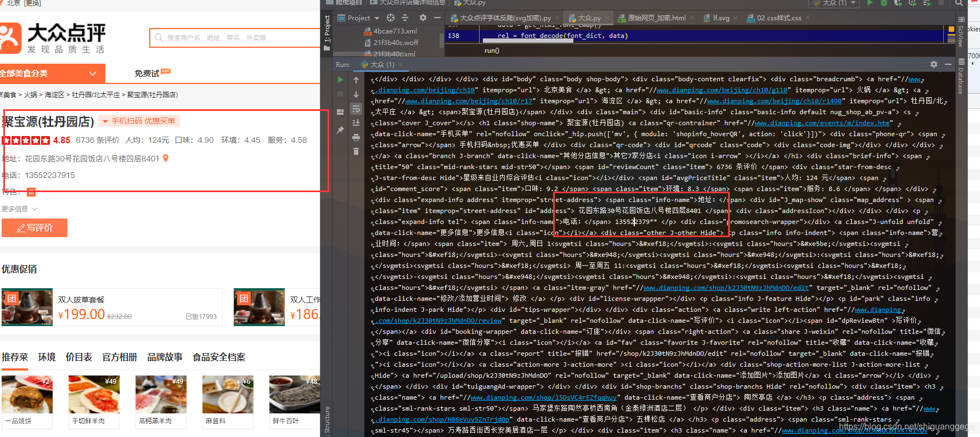Close the lf.svg editor tab
This screenshot has height=437, width=980.
736,18
